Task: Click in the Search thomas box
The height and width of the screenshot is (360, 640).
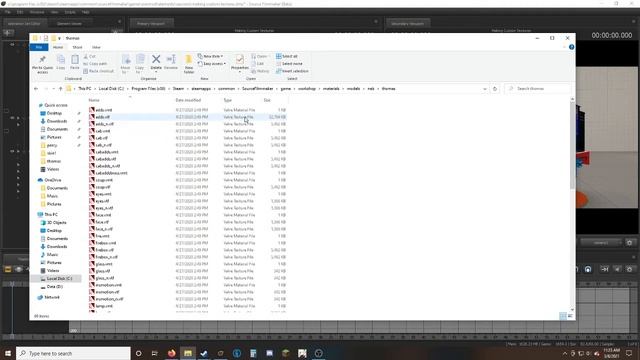Action: 537,89
